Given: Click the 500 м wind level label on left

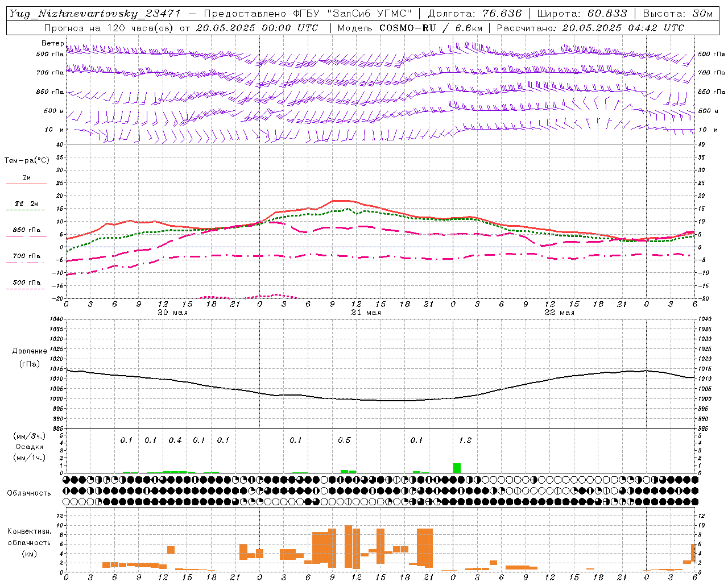Looking at the screenshot, I should click(x=54, y=111).
